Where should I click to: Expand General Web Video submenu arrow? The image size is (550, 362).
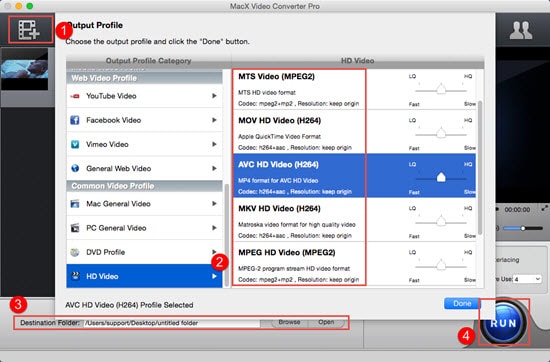[x=214, y=168]
